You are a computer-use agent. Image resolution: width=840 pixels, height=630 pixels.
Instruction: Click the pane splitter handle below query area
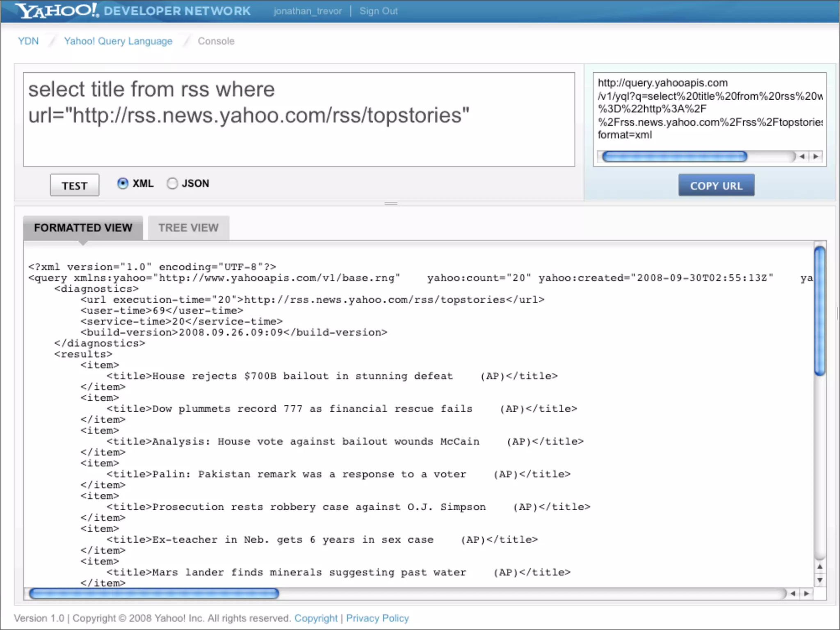391,203
